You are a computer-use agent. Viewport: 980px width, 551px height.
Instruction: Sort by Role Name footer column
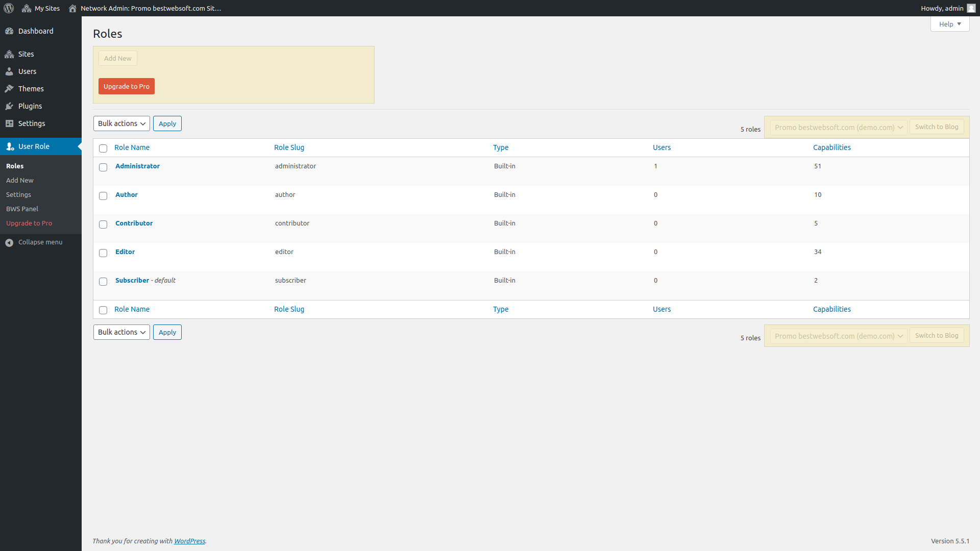point(132,309)
